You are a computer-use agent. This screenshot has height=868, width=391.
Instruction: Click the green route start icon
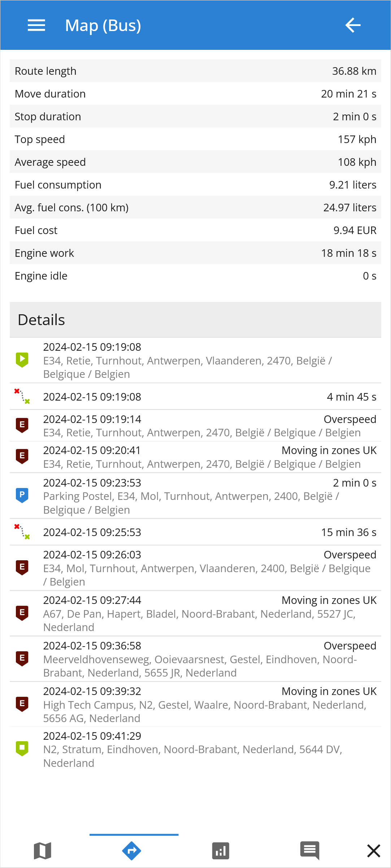coord(22,360)
